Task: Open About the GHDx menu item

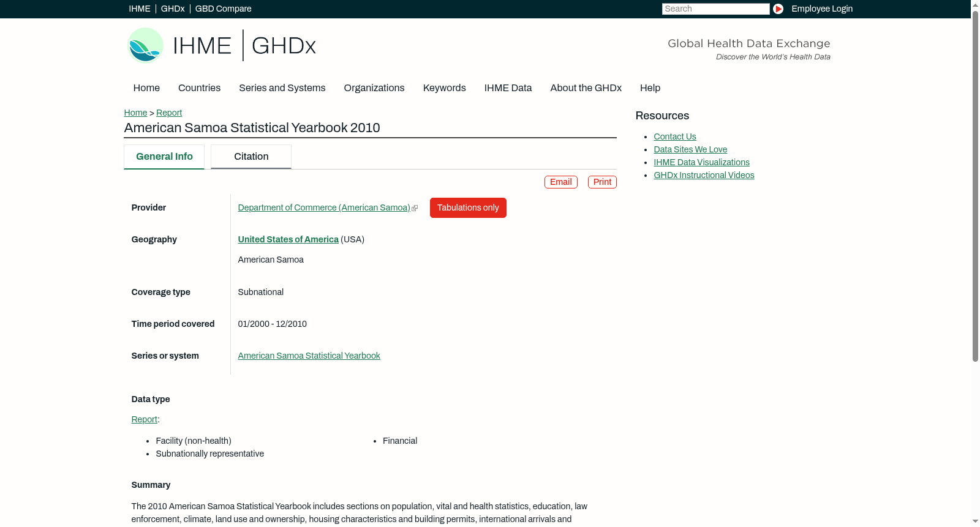Action: tap(586, 88)
